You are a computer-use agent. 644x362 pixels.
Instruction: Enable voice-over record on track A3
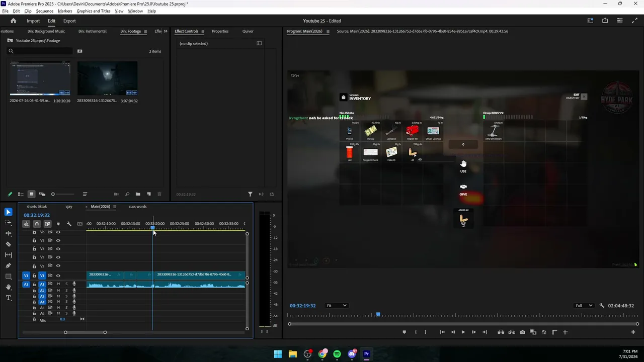click(74, 296)
